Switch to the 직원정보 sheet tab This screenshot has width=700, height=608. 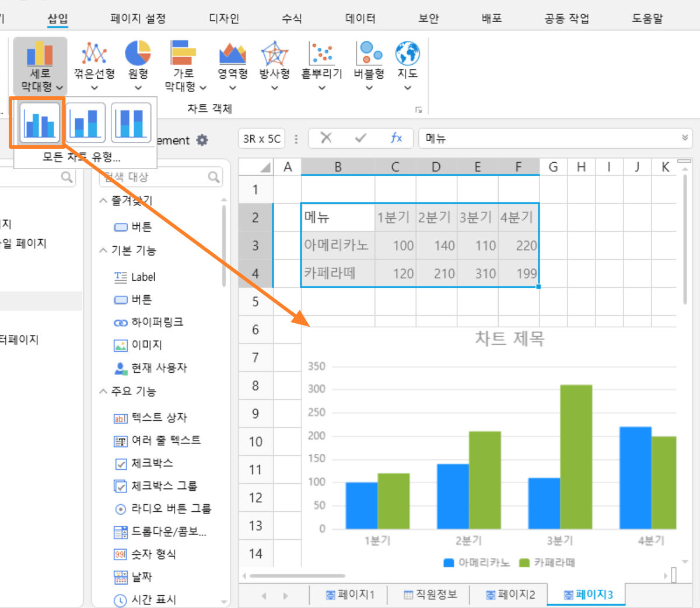(430, 595)
